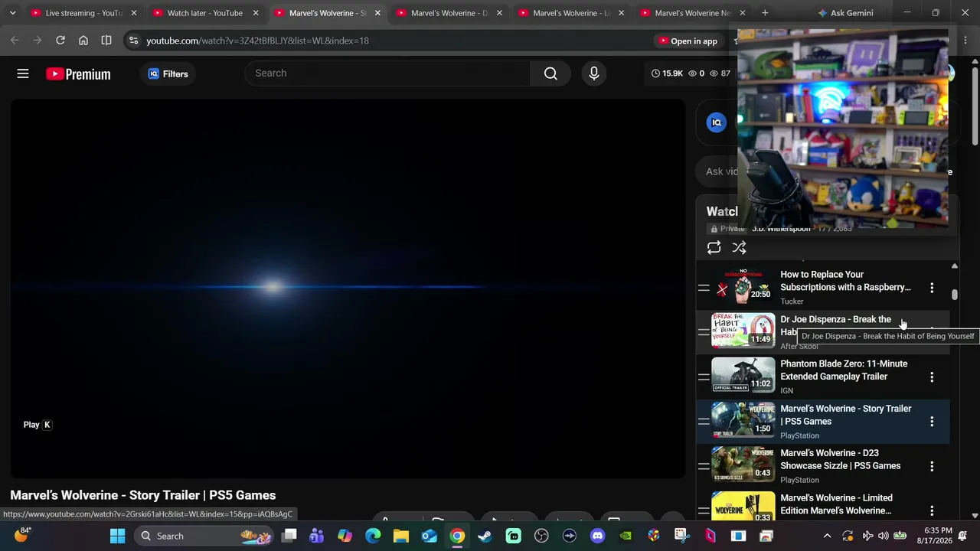Open options menu for Phantom Blade Zero
Image resolution: width=980 pixels, height=551 pixels.
[932, 377]
